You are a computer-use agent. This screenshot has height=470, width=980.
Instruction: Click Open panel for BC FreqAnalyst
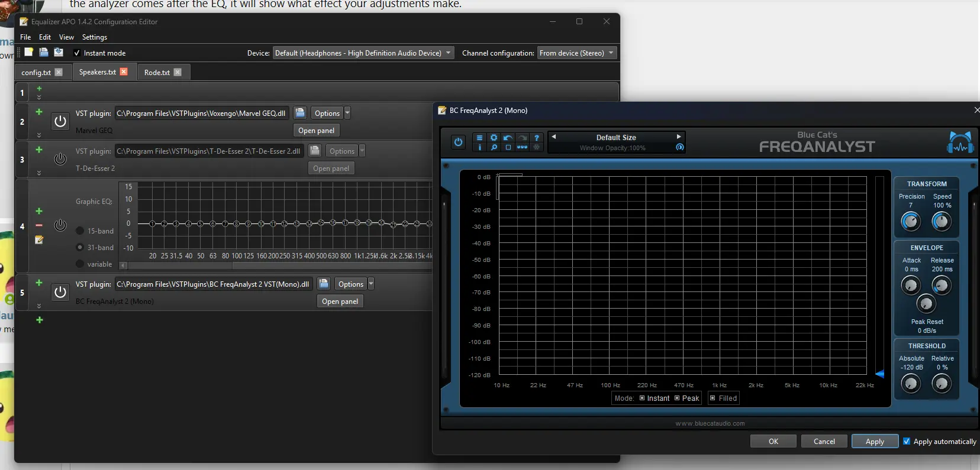pyautogui.click(x=340, y=301)
